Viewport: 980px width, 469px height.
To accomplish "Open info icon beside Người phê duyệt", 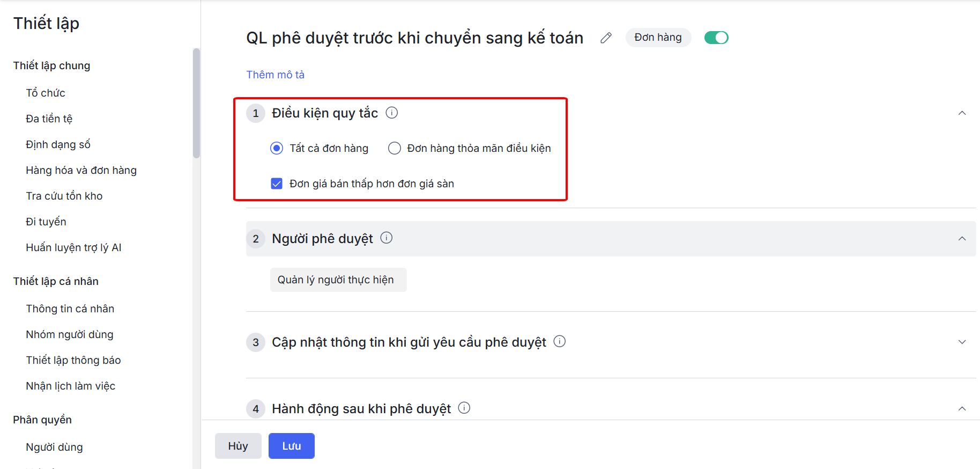I will click(x=387, y=238).
